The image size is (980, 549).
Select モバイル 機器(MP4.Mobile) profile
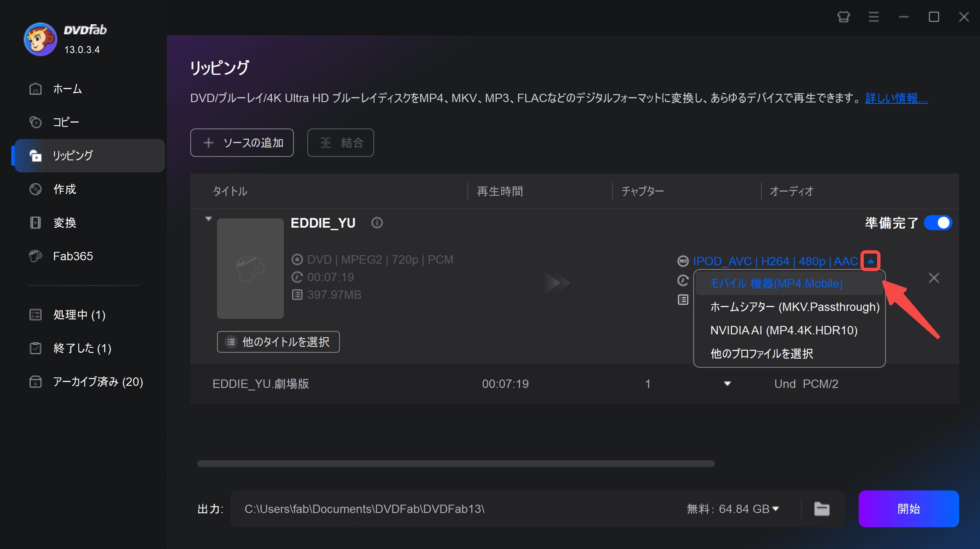coord(789,284)
